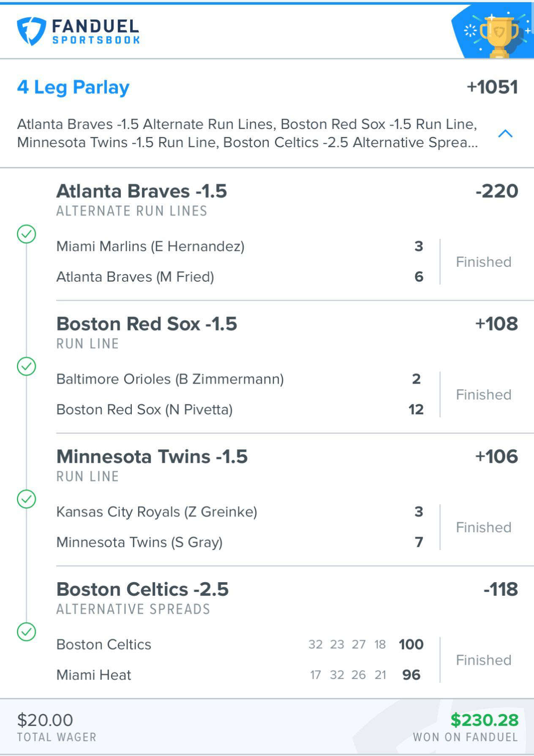The image size is (534, 756).
Task: Open the Atlanta Braves -1.5 leg heading
Action: tap(142, 191)
